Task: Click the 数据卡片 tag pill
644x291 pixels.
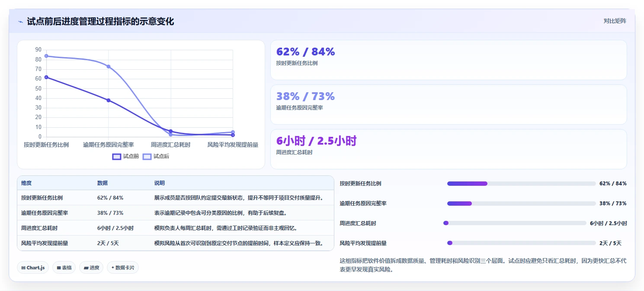Action: pos(123,268)
